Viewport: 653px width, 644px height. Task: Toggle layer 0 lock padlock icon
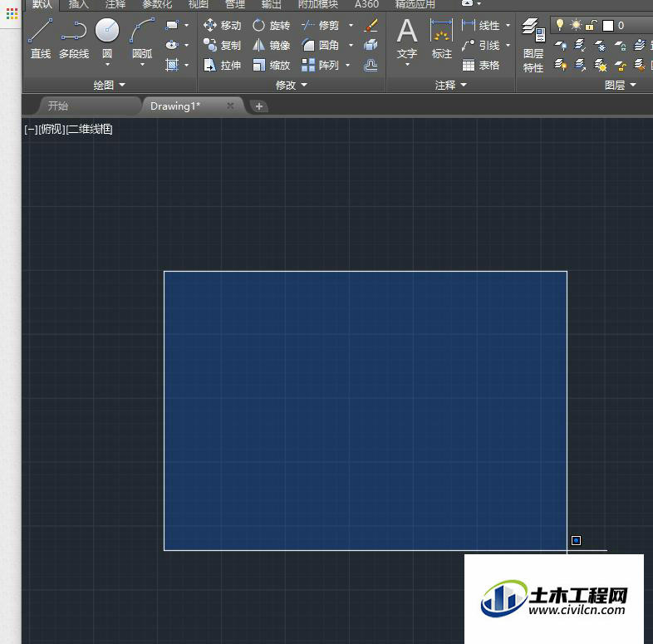pos(591,26)
